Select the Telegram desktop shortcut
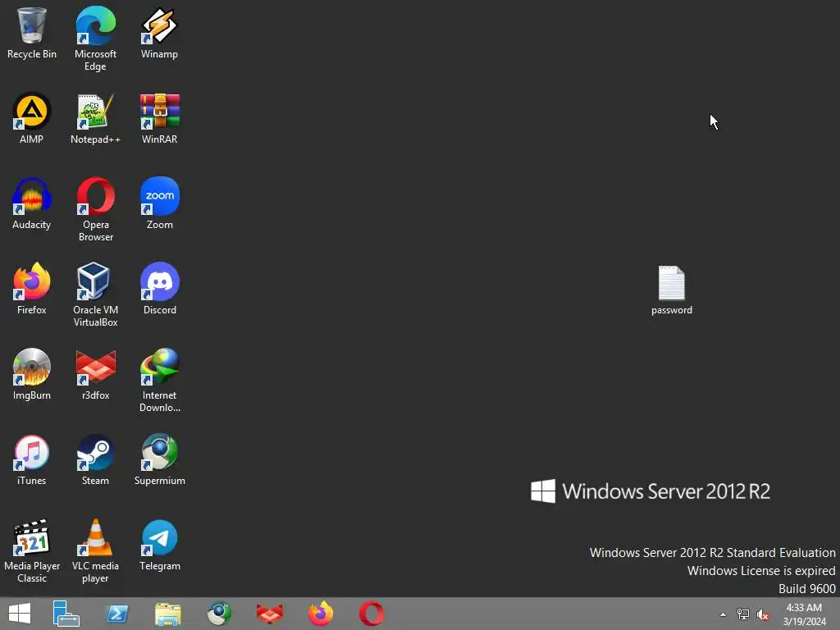The image size is (840, 630). [160, 545]
